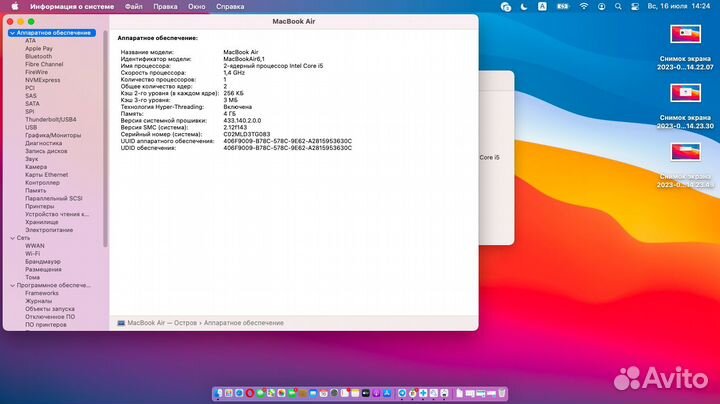720x404 pixels.
Task: Select desktop screenshot file ending 14.22.07
Action: pos(685,47)
